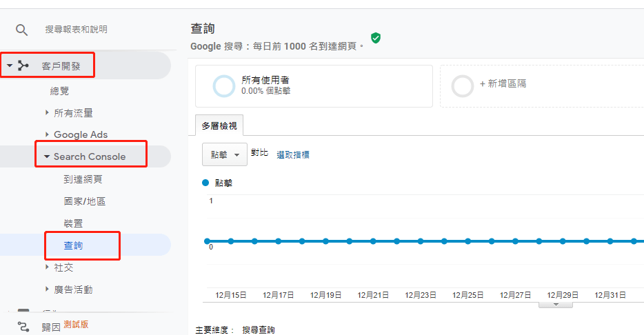Click the 所有使用者 segment circle icon
Image resolution: width=644 pixels, height=335 pixels.
click(224, 85)
